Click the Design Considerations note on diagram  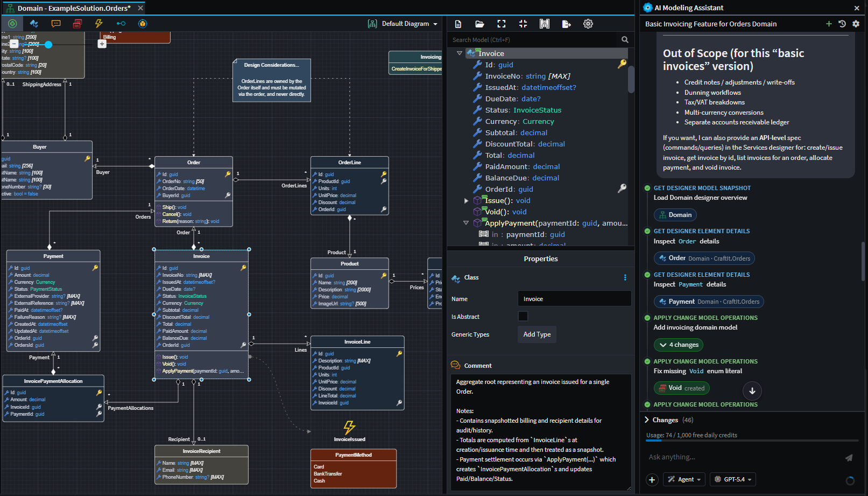[272, 81]
